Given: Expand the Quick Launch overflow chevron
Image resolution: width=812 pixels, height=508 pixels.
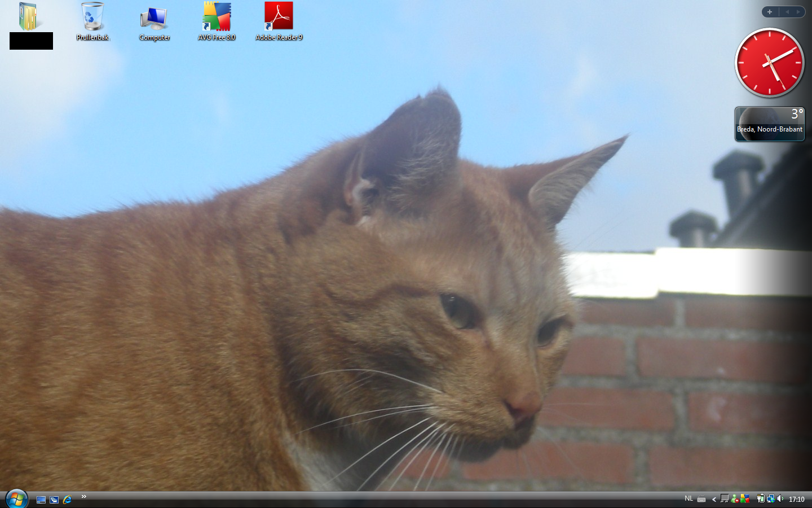Looking at the screenshot, I should tap(83, 497).
